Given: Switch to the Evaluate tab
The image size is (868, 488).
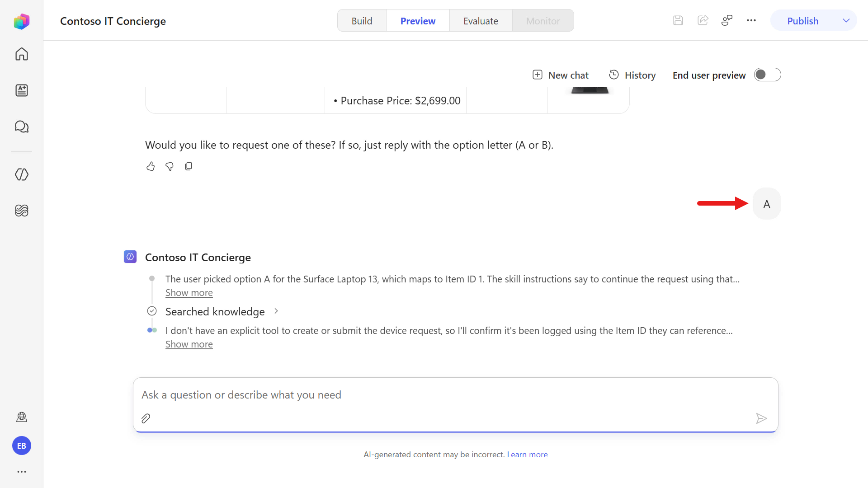Looking at the screenshot, I should coord(481,21).
